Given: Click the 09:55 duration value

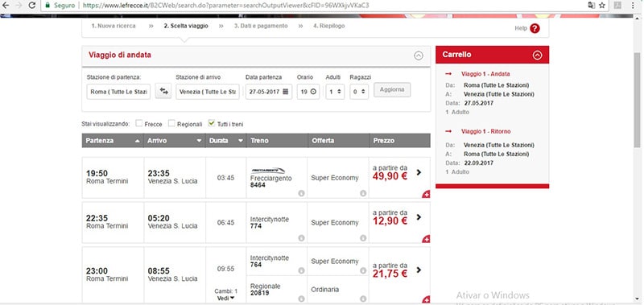Looking at the screenshot, I should click(x=226, y=269).
